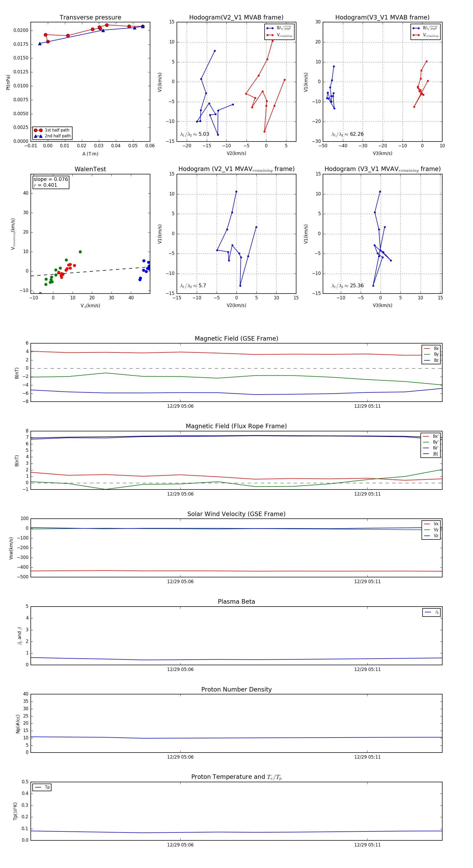Click the 'Tp(10^6K)' y-axis label
The height and width of the screenshot is (868, 473).
15,811
